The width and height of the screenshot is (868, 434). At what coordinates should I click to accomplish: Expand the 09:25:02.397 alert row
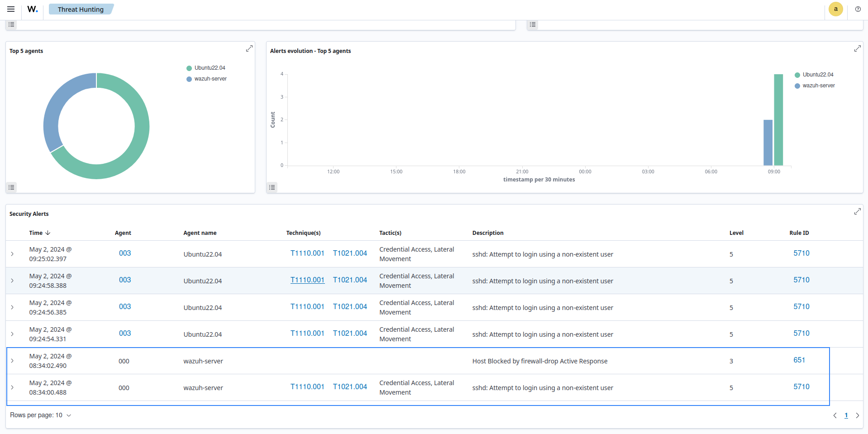click(12, 254)
